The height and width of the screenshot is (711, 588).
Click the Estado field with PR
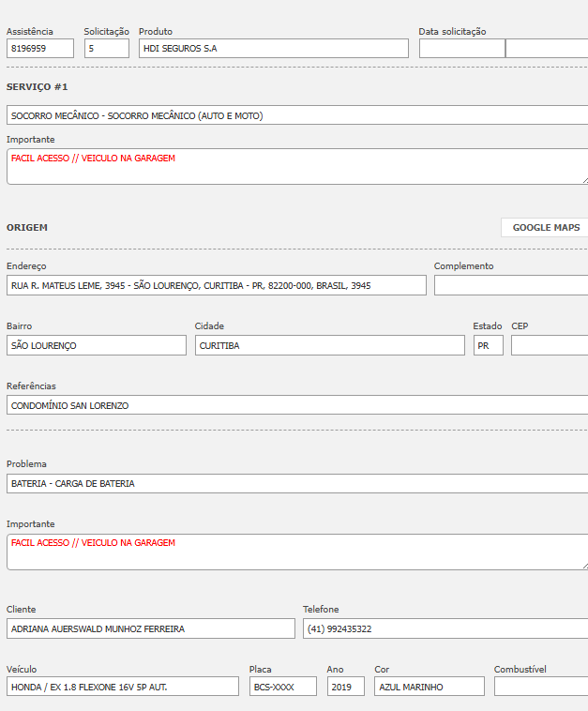[488, 345]
